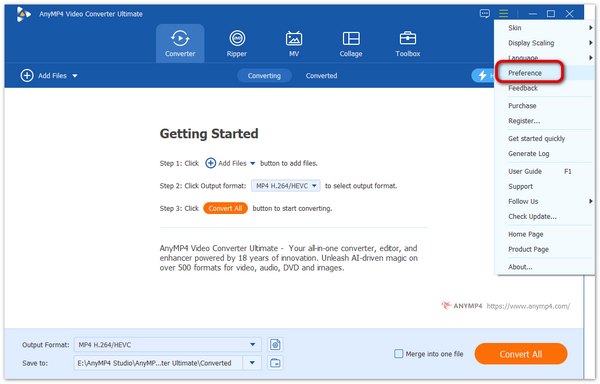
Task: Switch to the MV module
Action: click(x=294, y=44)
